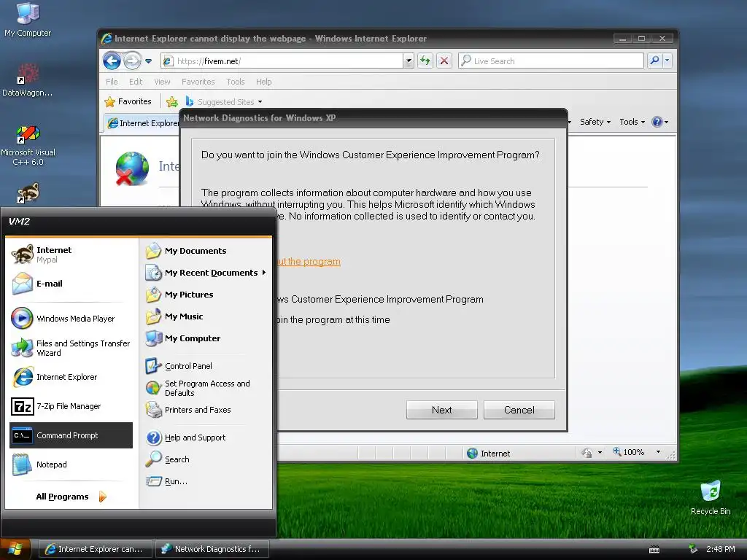
Task: Open the File menu
Action: pyautogui.click(x=112, y=82)
